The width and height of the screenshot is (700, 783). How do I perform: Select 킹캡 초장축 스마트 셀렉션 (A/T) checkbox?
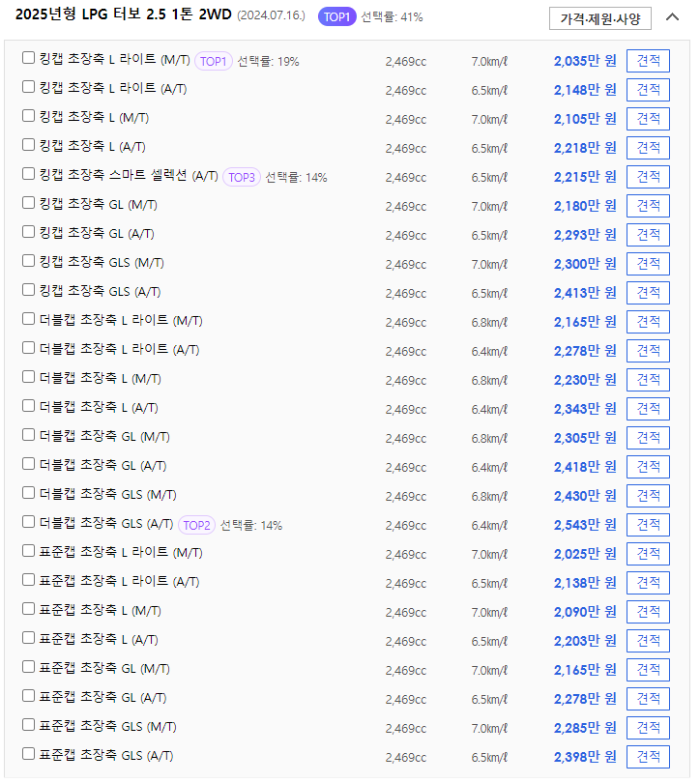click(28, 174)
